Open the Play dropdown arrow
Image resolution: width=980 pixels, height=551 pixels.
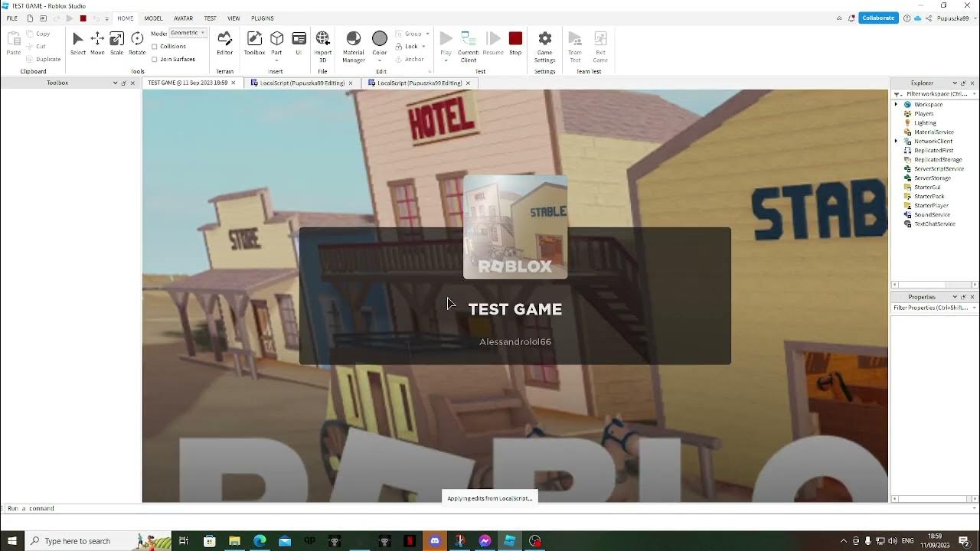(x=446, y=60)
